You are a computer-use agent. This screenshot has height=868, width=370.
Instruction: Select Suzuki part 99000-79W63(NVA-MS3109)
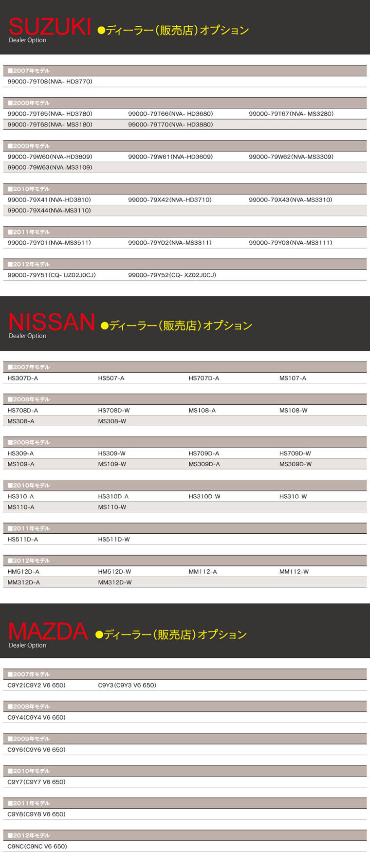point(50,167)
